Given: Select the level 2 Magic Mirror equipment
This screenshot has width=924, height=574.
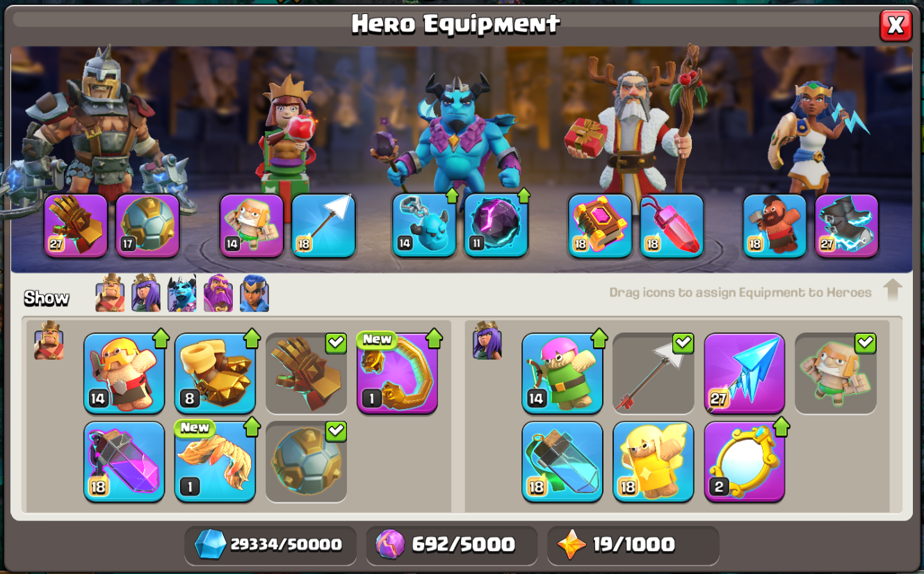Looking at the screenshot, I should (x=745, y=461).
